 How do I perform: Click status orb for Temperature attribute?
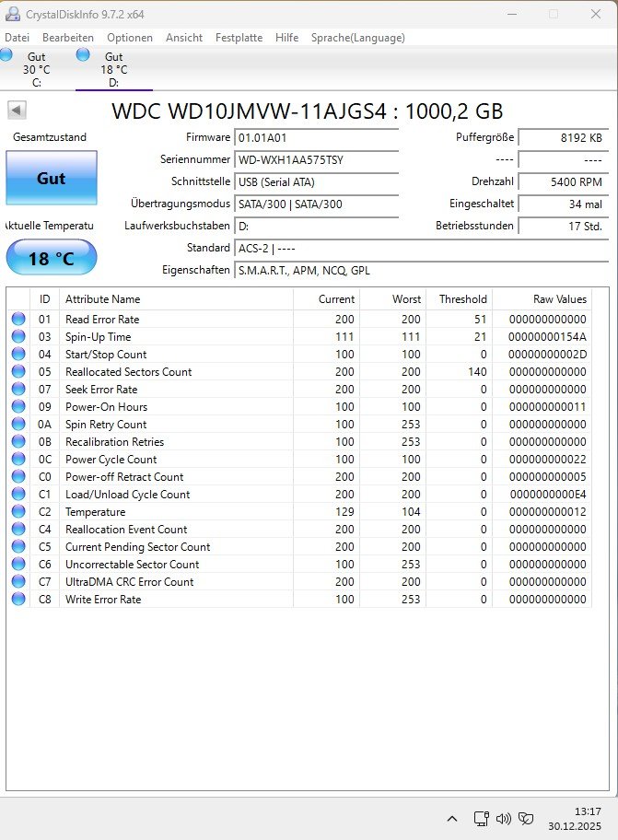[x=18, y=511]
